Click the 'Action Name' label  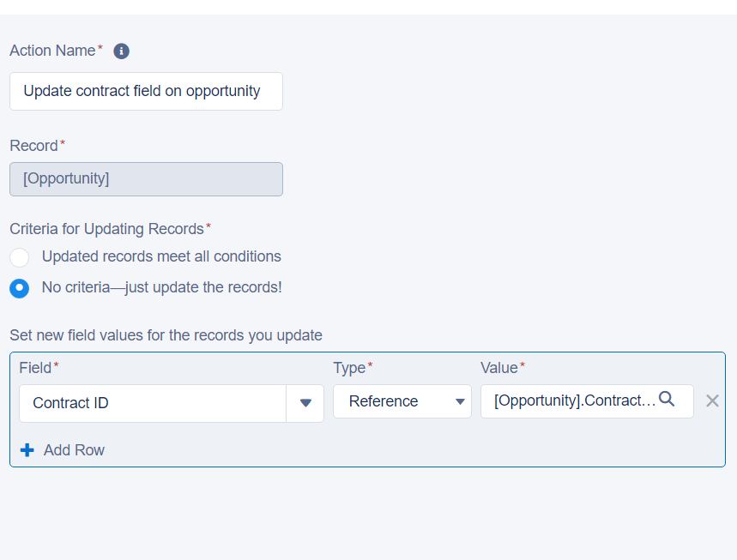click(x=52, y=51)
